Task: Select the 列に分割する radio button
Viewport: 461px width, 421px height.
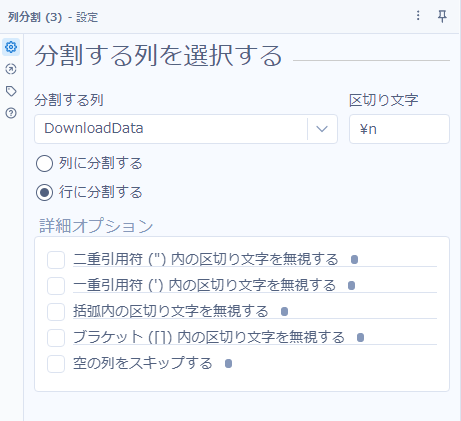Action: pos(44,164)
